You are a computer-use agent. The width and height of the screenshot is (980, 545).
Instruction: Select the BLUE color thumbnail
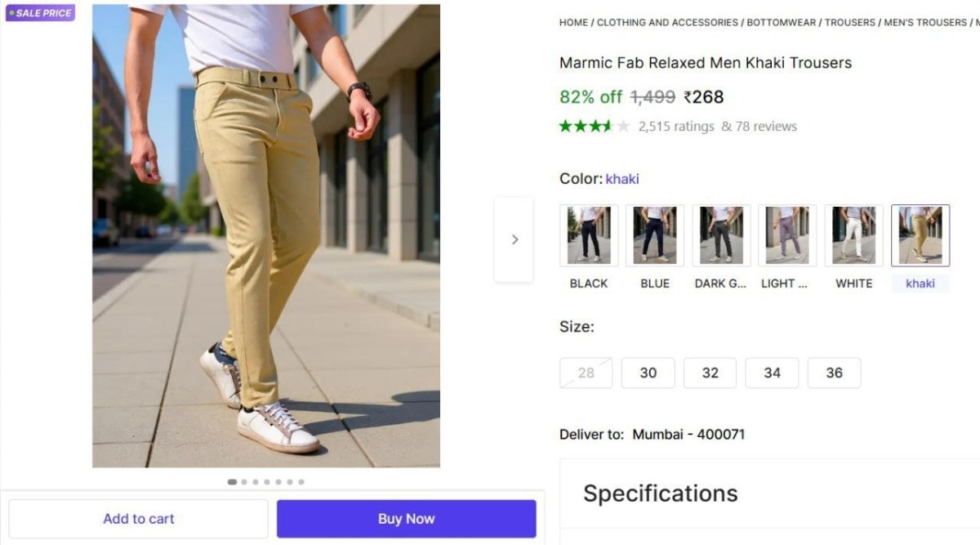[653, 235]
